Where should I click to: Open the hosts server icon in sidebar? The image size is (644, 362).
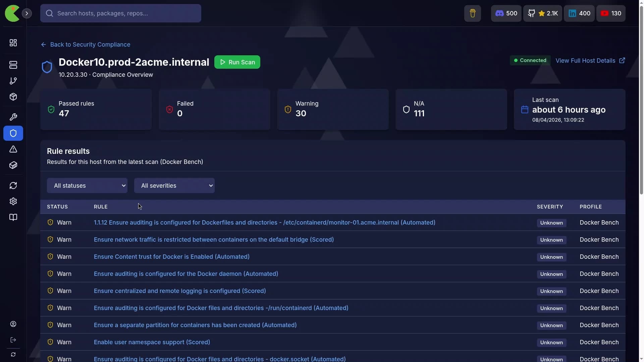pyautogui.click(x=13, y=65)
